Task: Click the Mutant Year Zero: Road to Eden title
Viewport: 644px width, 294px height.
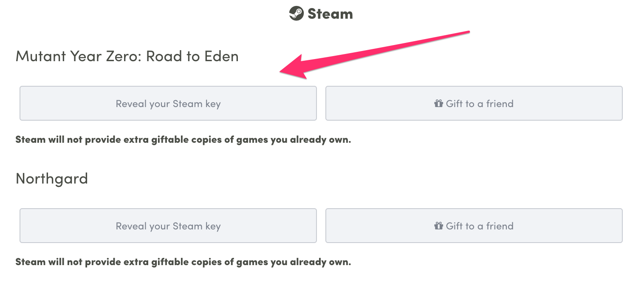Action: point(127,56)
